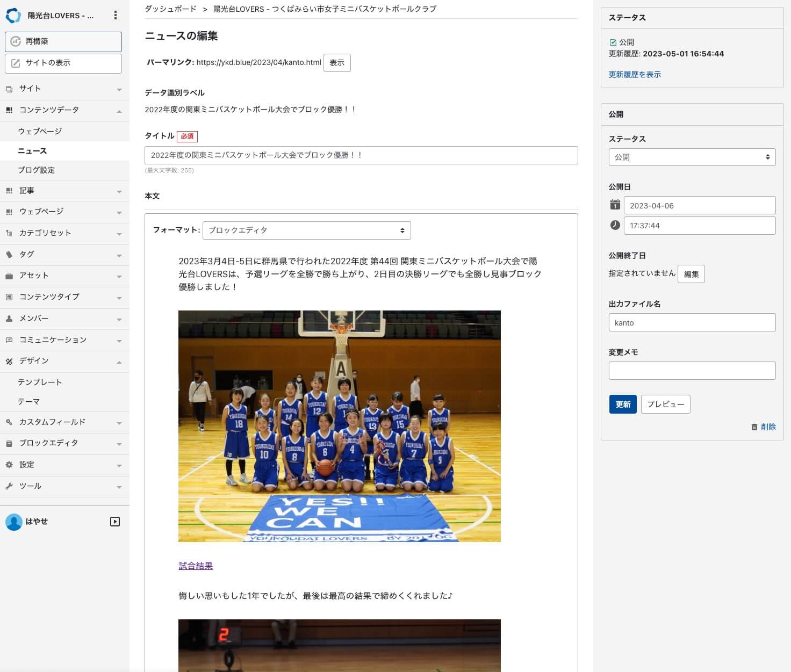Click the カスタムフィールド icon
Viewport: 791px width, 672px height.
[9, 422]
